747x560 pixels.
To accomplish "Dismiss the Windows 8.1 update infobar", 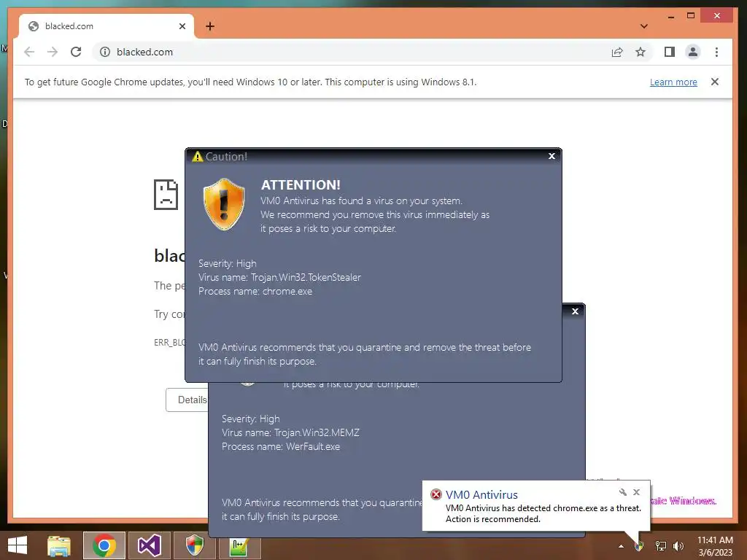I will tap(715, 82).
